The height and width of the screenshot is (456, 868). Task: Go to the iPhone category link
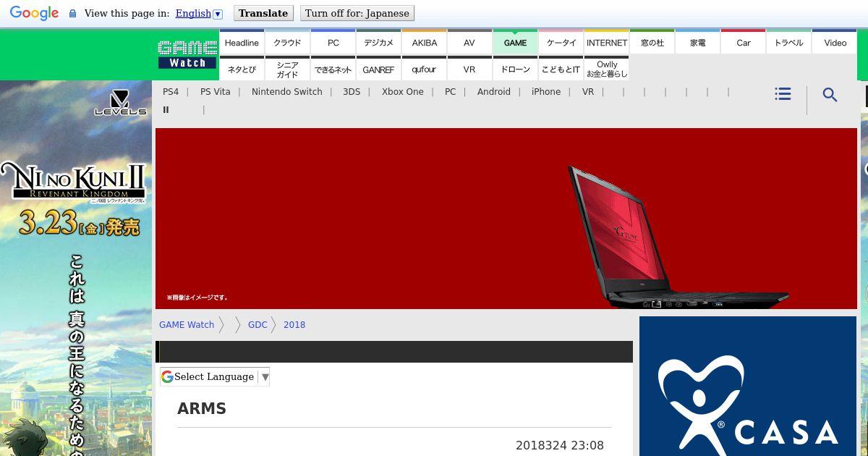coord(546,92)
